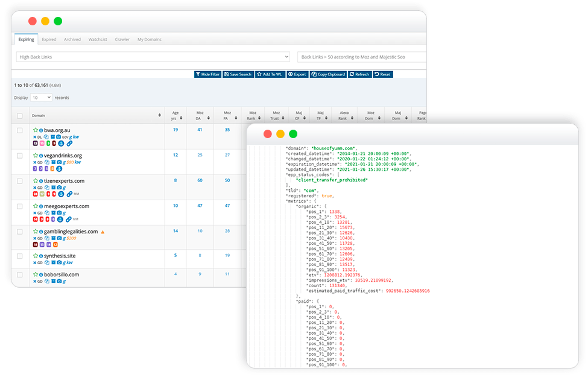Click Google g icon for tizenexperts.com
Screen dimensions: 588x377
pos(64,188)
